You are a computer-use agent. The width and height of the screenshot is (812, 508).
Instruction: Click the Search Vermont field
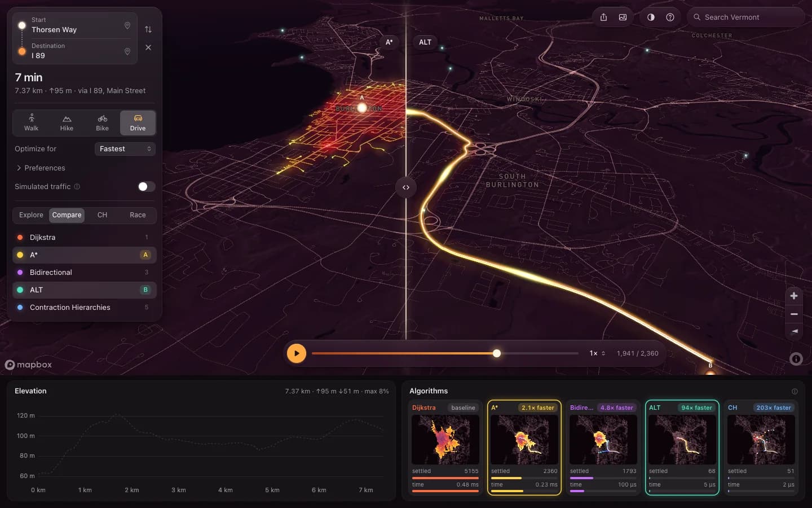(x=746, y=17)
